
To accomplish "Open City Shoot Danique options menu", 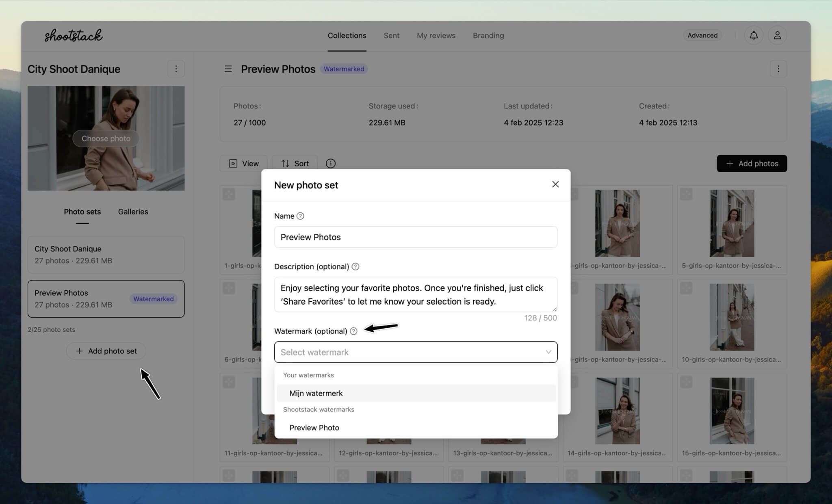I will [176, 69].
